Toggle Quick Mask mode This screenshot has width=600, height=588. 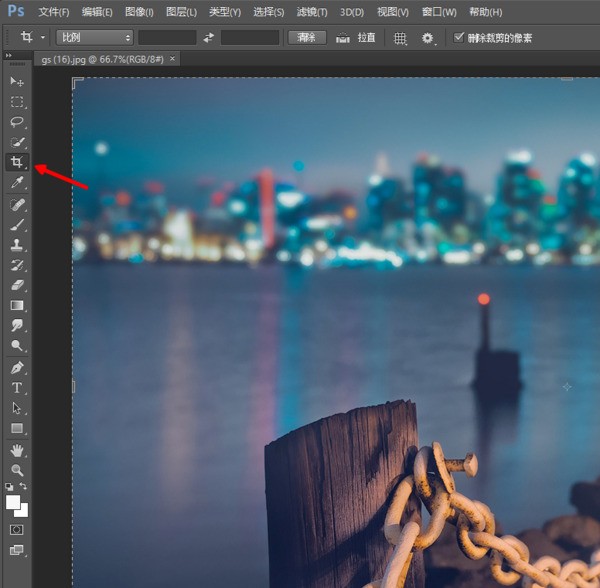17,529
